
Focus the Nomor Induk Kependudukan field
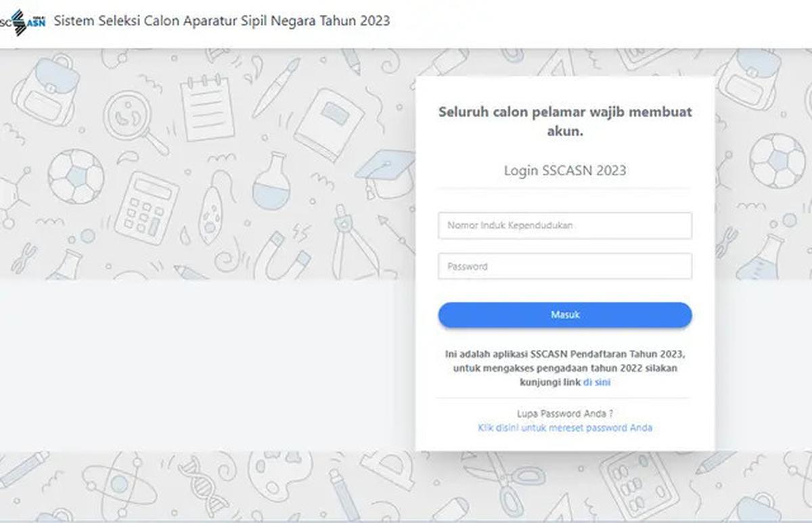coord(565,225)
